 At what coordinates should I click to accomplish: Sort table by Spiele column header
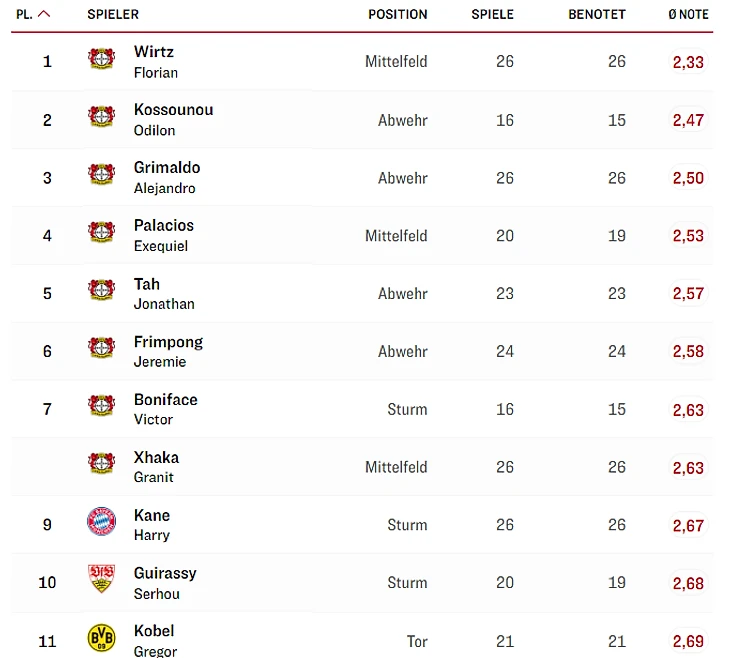point(492,14)
